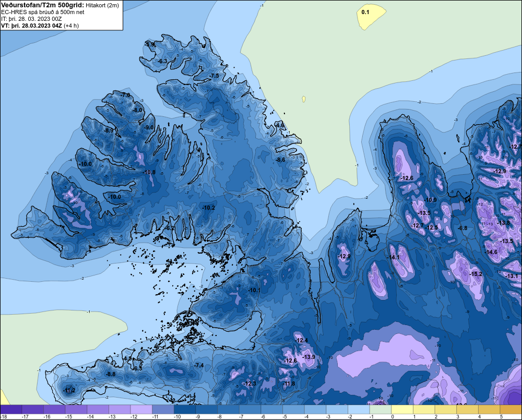Click the 0 legend scale label
Viewport: 522px width, 420px height.
[x=393, y=417]
